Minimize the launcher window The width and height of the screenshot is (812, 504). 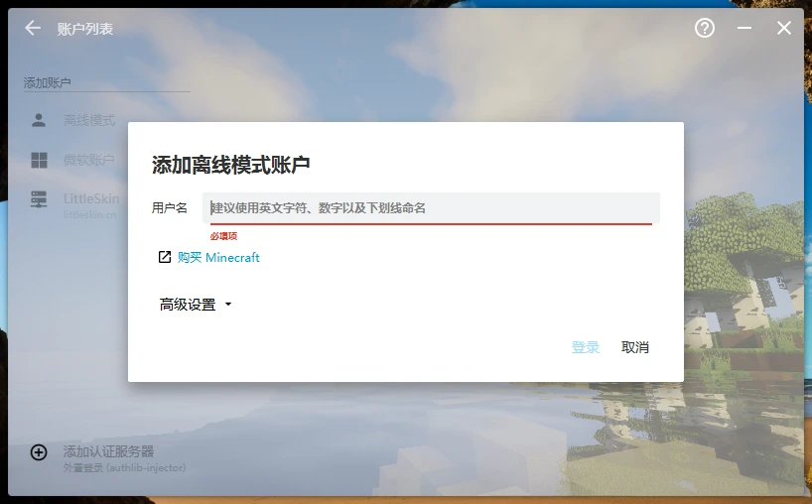pyautogui.click(x=744, y=28)
